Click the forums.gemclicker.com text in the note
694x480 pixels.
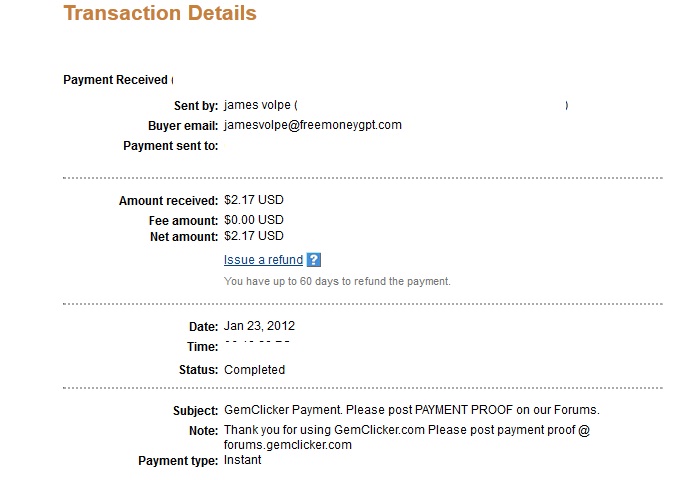[x=288, y=445]
